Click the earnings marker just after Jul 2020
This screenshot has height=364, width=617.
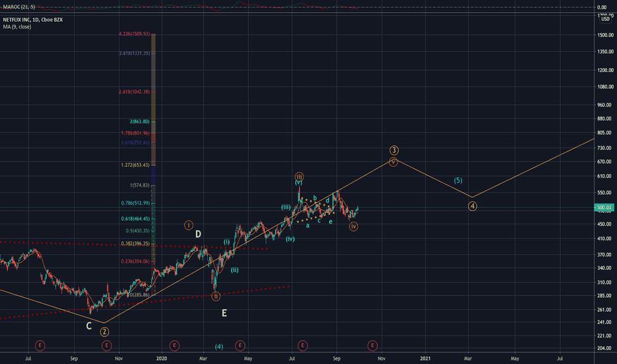click(302, 345)
